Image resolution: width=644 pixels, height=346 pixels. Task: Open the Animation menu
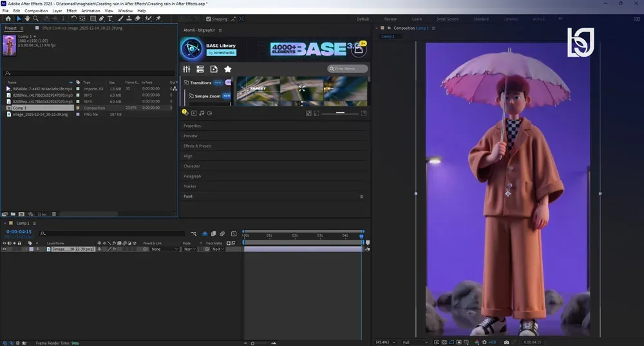[x=91, y=11]
